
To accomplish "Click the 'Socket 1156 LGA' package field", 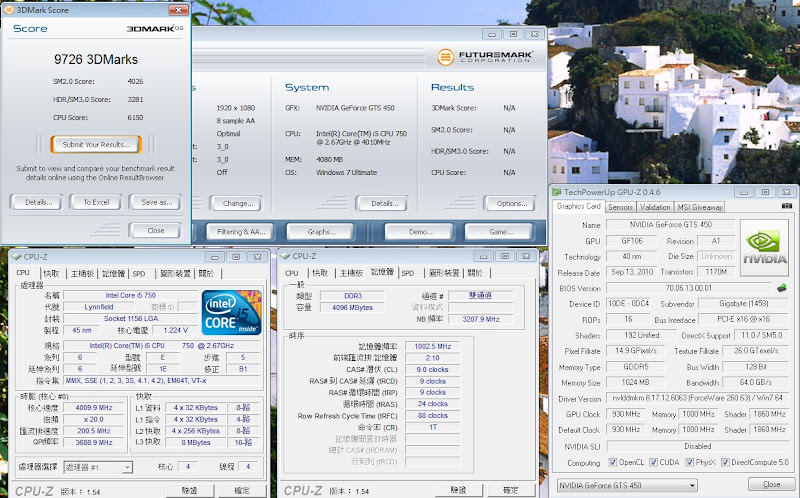I will click(131, 318).
